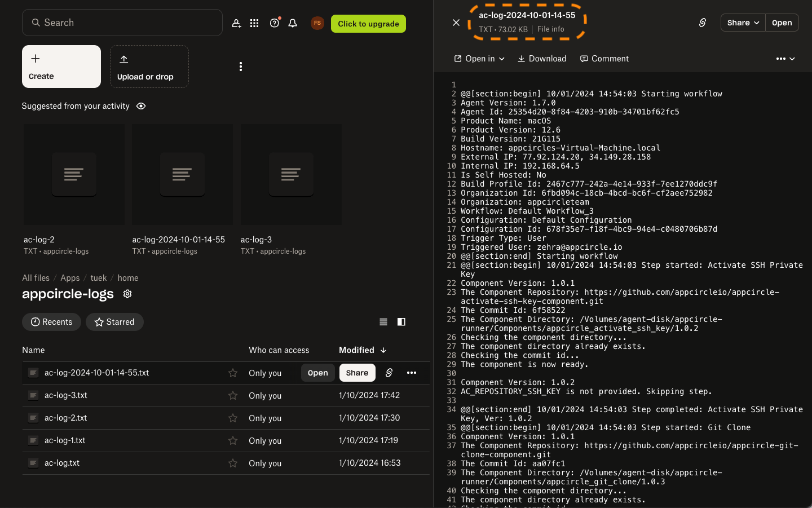Expand the Open in dropdown
This screenshot has height=508, width=812.
[x=479, y=59]
